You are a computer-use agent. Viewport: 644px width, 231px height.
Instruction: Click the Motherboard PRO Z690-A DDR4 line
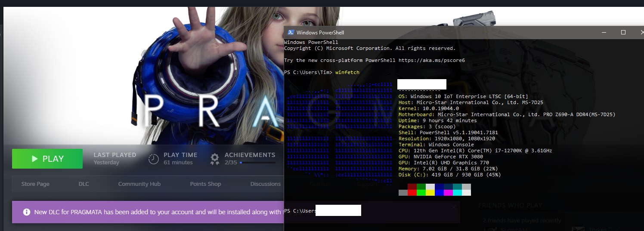[x=507, y=114]
